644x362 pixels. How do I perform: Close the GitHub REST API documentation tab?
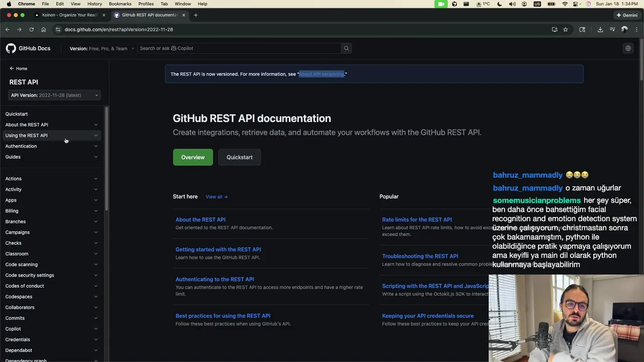tap(184, 15)
